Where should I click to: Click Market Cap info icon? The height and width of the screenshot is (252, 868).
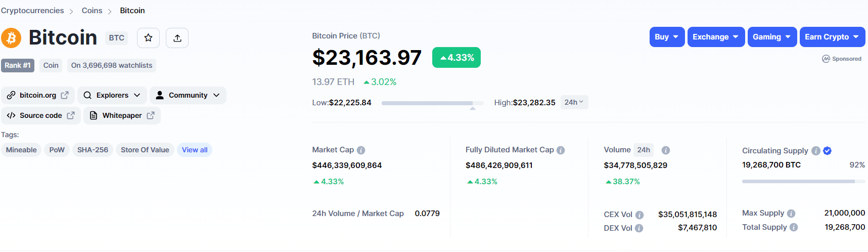click(361, 150)
